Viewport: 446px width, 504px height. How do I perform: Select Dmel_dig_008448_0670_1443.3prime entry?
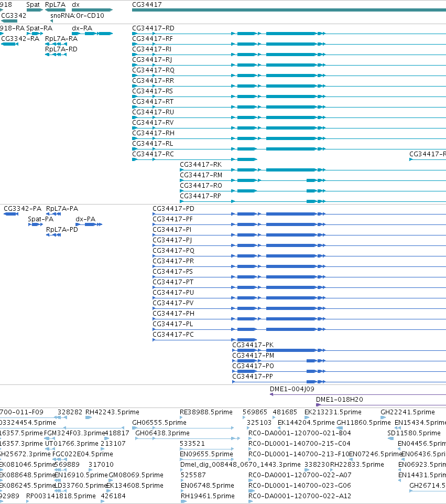[x=241, y=465]
